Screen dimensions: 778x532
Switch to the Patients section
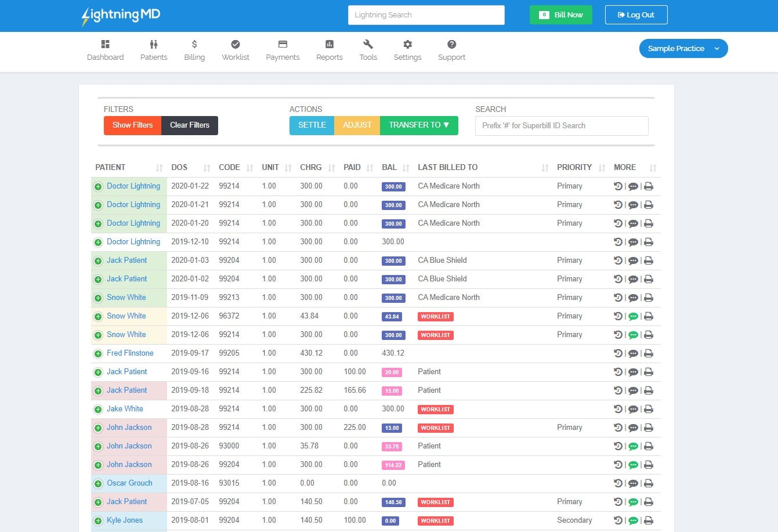[x=153, y=44]
